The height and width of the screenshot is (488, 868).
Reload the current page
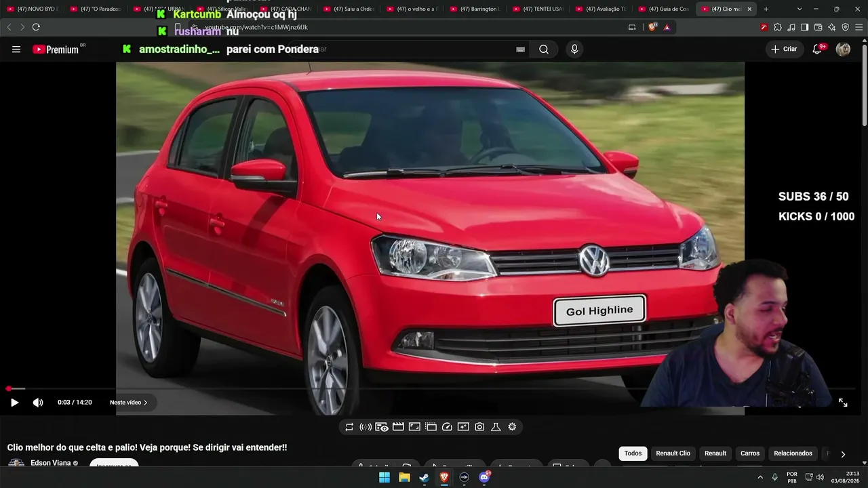(x=36, y=27)
